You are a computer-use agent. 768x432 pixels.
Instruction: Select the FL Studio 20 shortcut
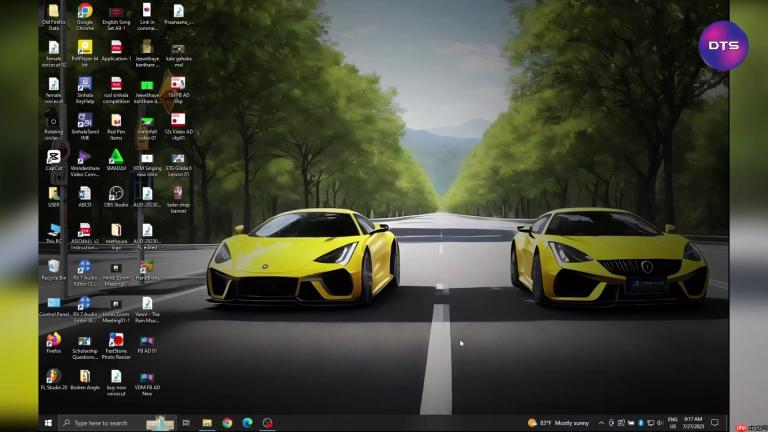(53, 380)
